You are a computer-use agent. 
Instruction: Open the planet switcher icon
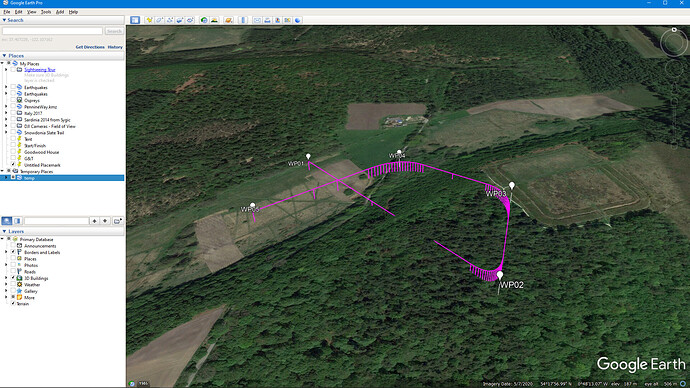[228, 20]
